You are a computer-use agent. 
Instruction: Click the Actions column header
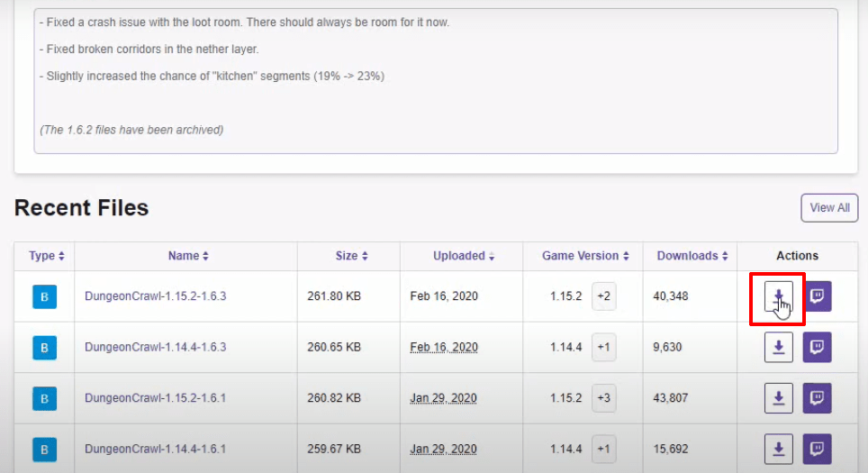[797, 256]
